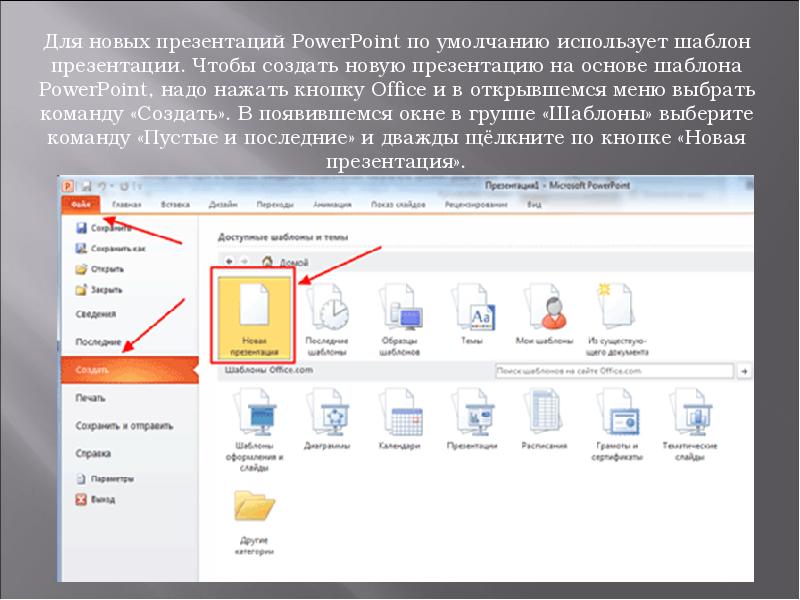Select the Анимация ribbon tab
This screenshot has height=600, width=800.
click(x=332, y=205)
